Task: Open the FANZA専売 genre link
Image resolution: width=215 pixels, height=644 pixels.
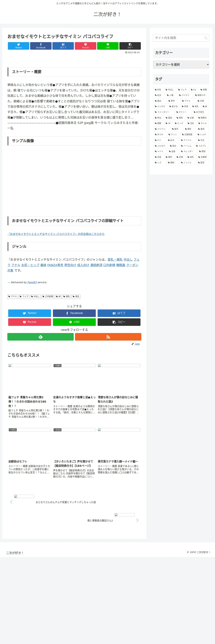Action: (x=55, y=265)
